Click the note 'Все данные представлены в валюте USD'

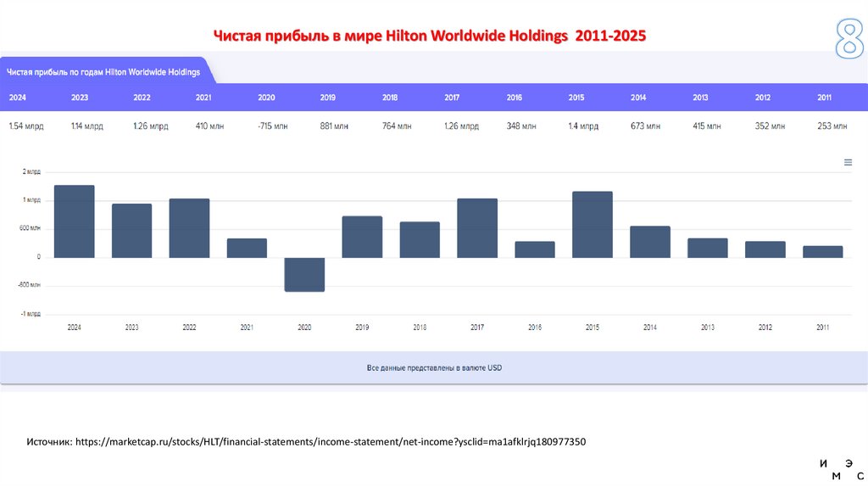click(x=435, y=368)
